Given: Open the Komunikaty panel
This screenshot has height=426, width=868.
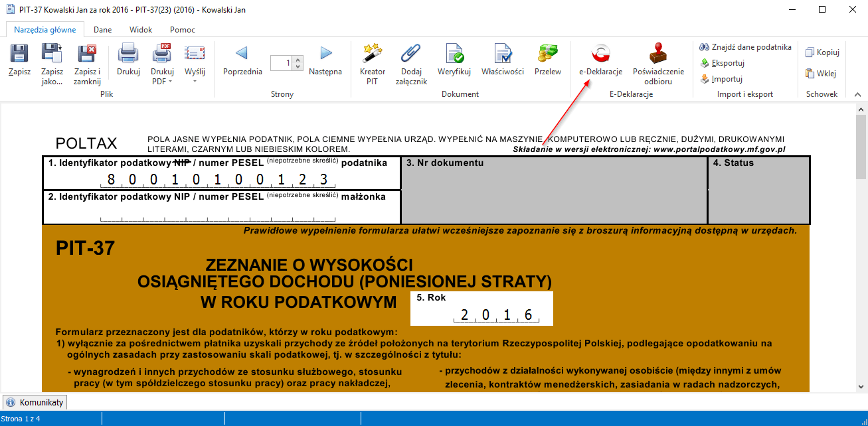Looking at the screenshot, I should 35,402.
